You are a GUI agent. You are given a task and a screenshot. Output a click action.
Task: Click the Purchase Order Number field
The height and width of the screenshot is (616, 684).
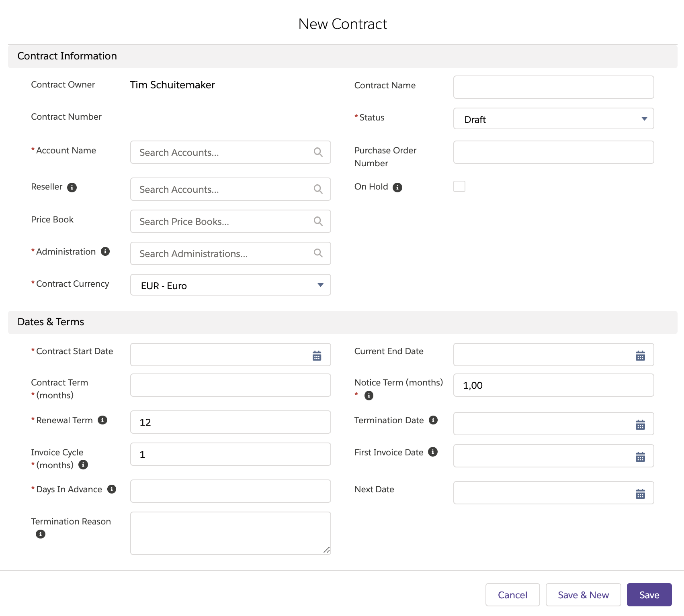tap(553, 152)
